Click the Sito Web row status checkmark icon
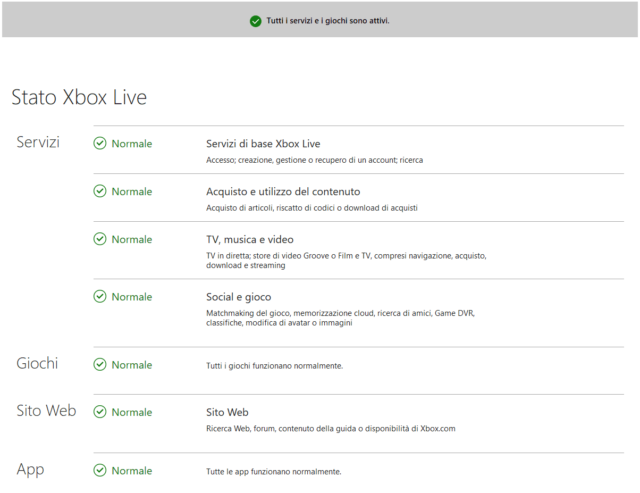Screen dimensions: 640x493 99,412
